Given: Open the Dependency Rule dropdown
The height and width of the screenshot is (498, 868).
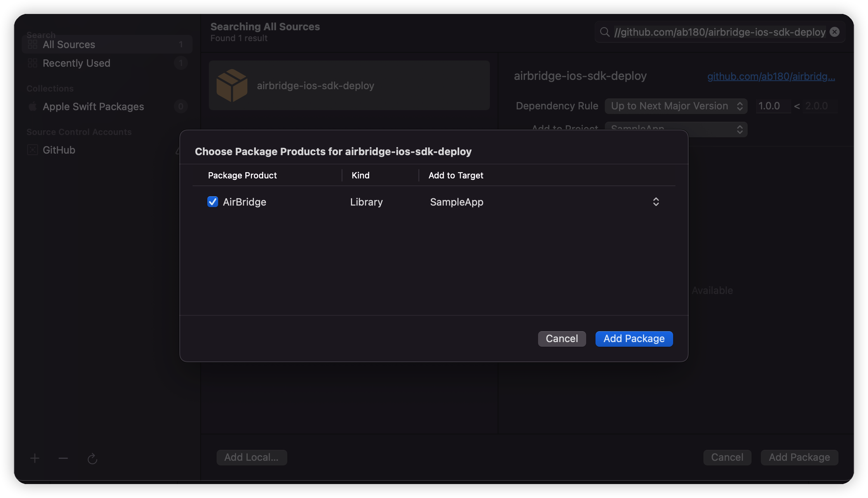Looking at the screenshot, I should point(676,106).
